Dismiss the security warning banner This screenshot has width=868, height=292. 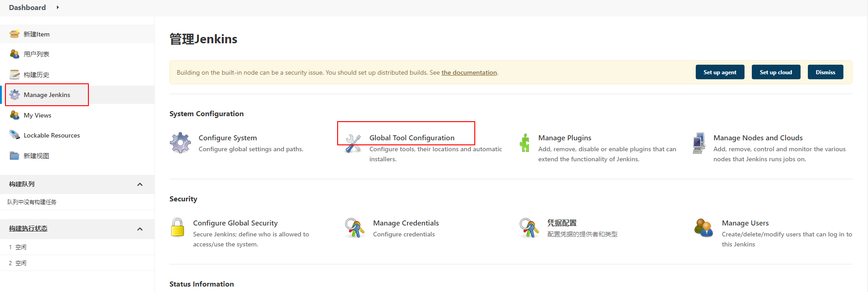[x=826, y=72]
